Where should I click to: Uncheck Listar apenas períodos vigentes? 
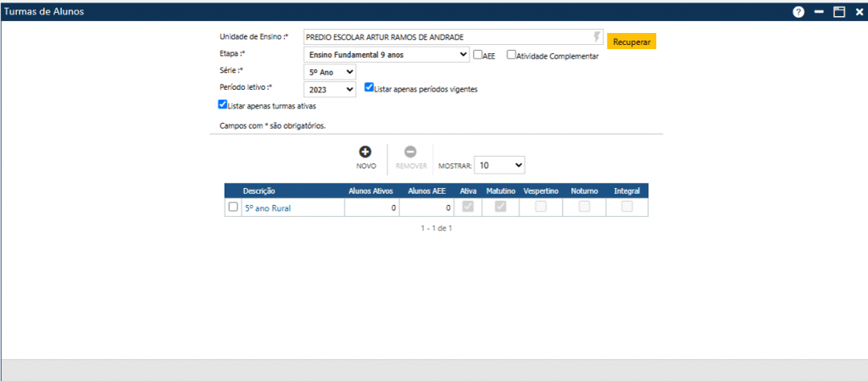370,87
